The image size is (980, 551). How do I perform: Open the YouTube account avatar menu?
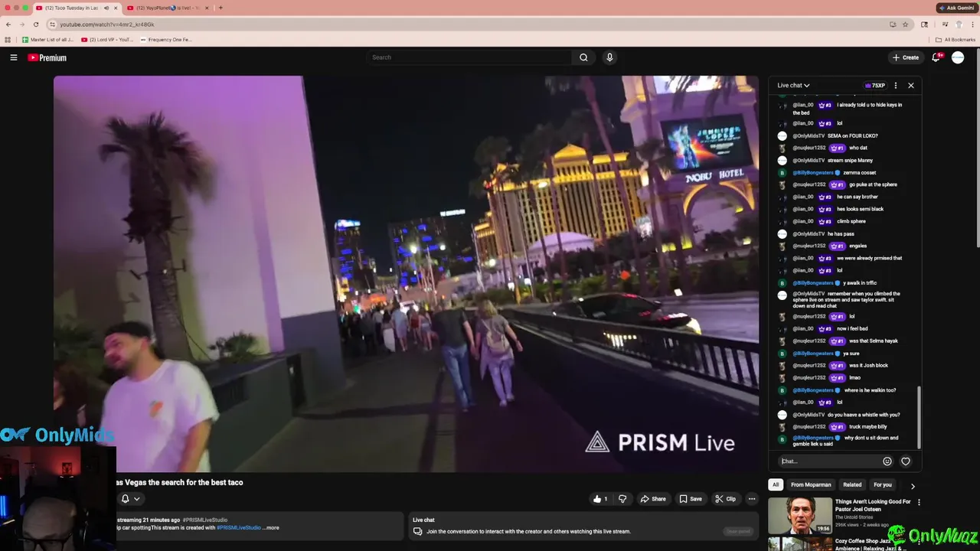(x=958, y=57)
